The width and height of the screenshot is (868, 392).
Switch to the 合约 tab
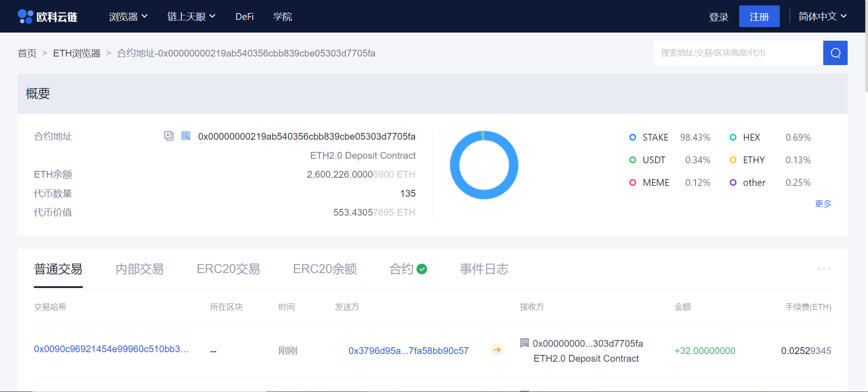click(x=401, y=269)
